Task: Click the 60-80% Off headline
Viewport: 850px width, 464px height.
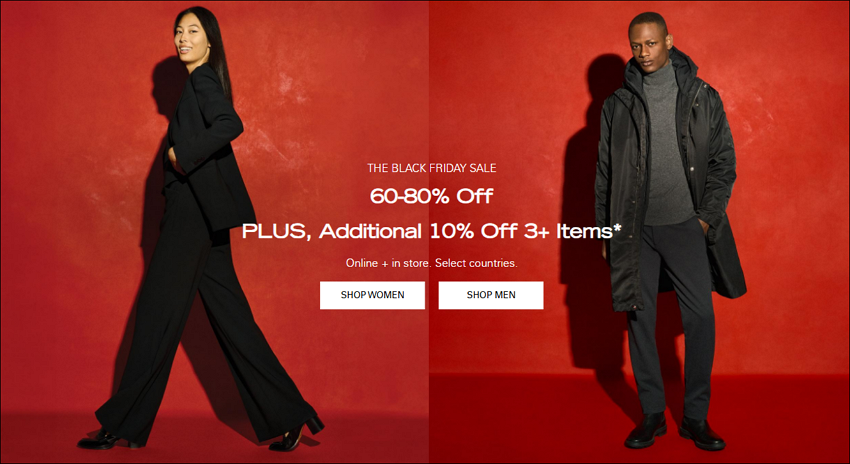Action: 432,196
